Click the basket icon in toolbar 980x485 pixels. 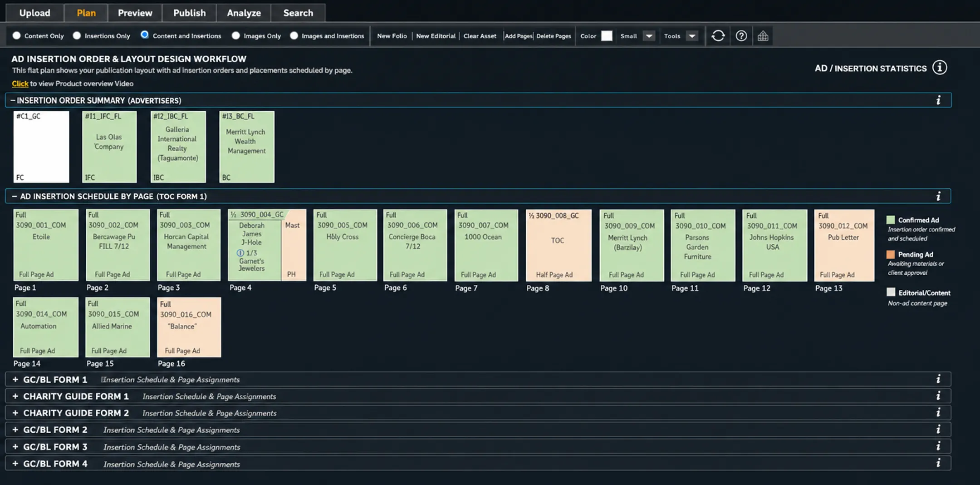[763, 36]
